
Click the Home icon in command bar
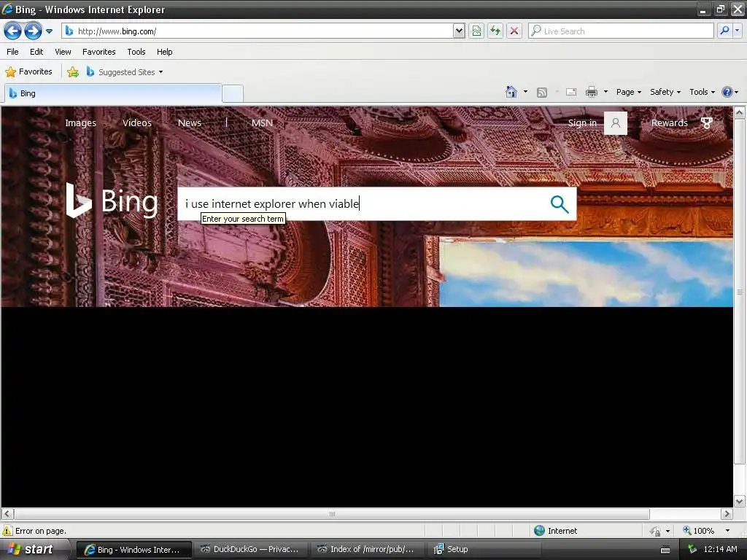[511, 92]
